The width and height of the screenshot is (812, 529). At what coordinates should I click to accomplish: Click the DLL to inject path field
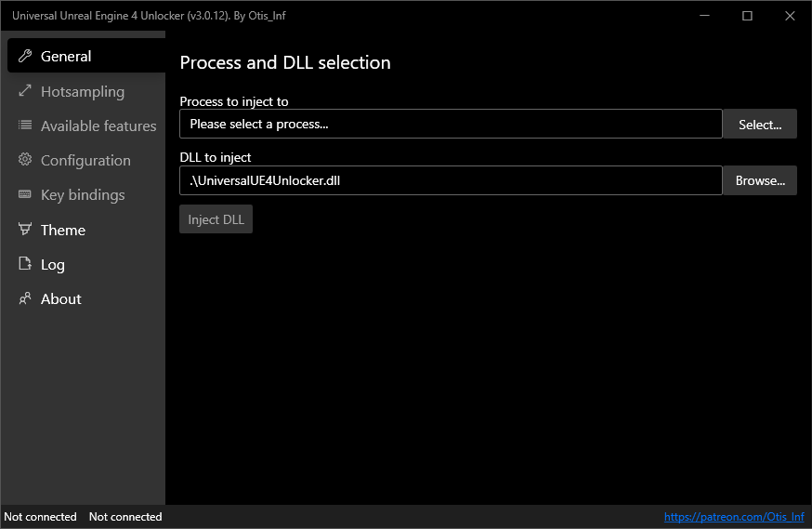coord(450,180)
